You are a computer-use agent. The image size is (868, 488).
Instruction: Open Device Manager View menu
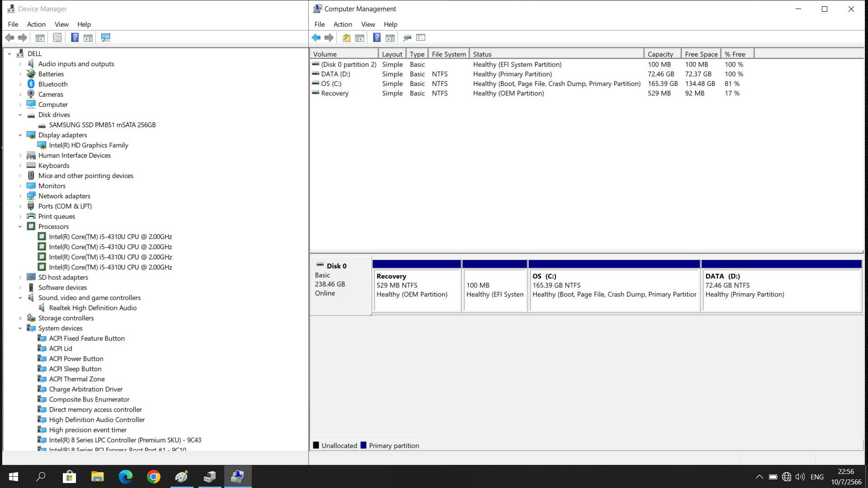[x=61, y=24]
